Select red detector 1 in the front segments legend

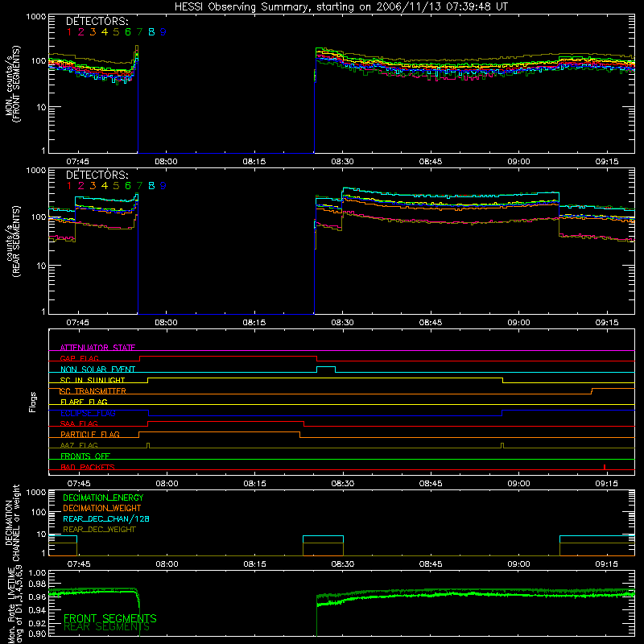[69, 32]
